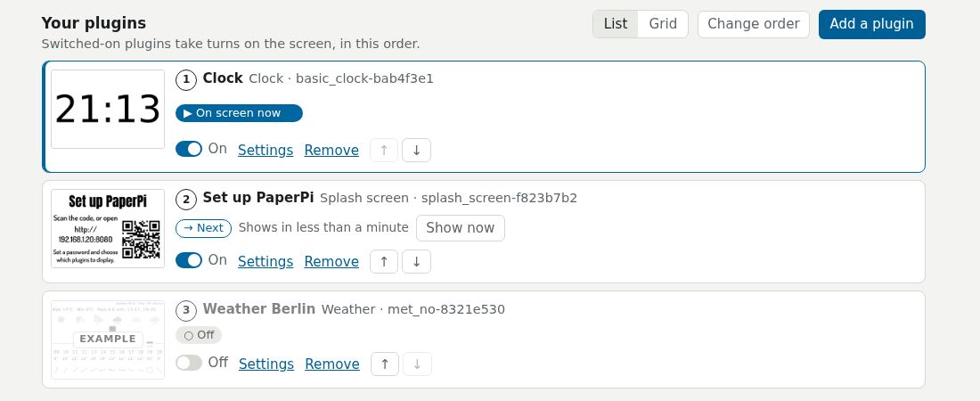This screenshot has width=980, height=401.
Task: Open Settings for Set up PaperPi
Action: (x=265, y=261)
